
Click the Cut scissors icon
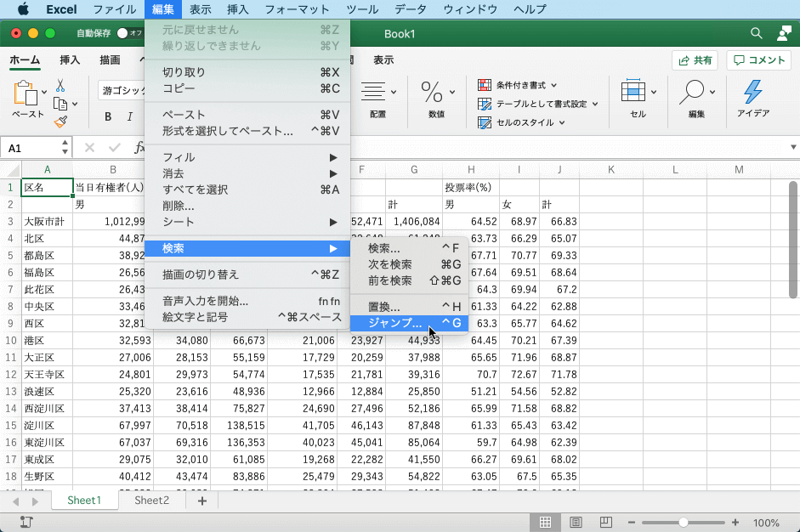[x=60, y=85]
